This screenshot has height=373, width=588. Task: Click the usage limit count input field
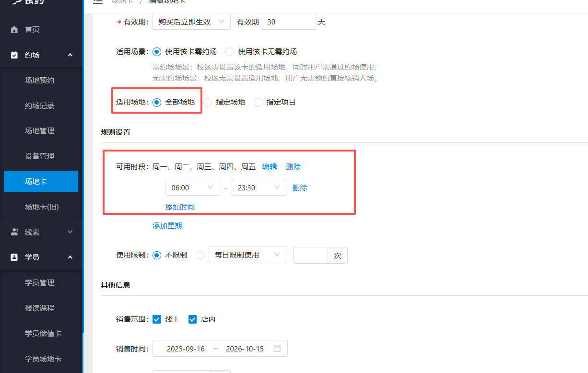310,255
